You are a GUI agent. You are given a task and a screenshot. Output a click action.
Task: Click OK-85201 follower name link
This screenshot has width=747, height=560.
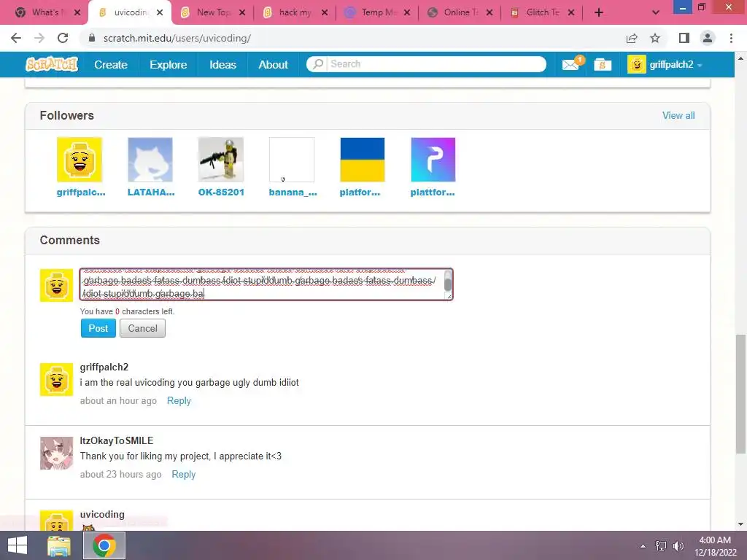(x=221, y=192)
